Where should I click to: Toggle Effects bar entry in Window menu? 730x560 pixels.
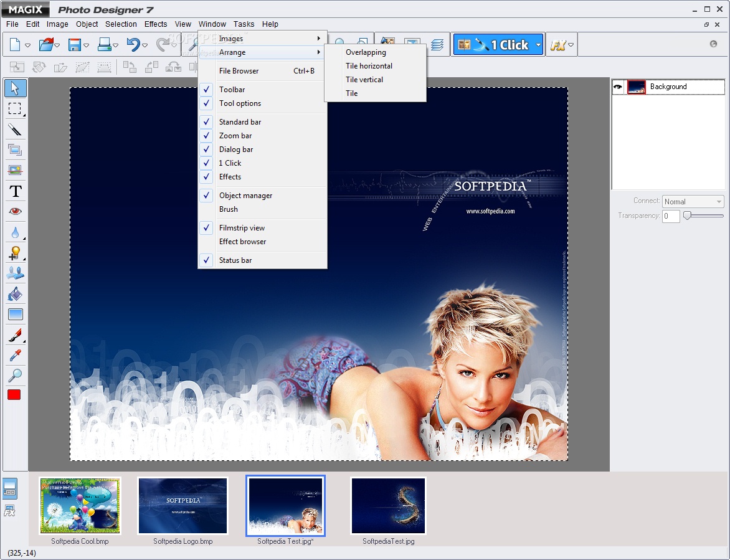(x=263, y=177)
